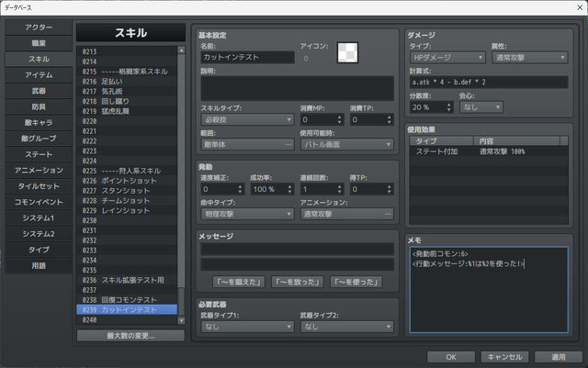Click the 説明 description text area

[x=298, y=88]
